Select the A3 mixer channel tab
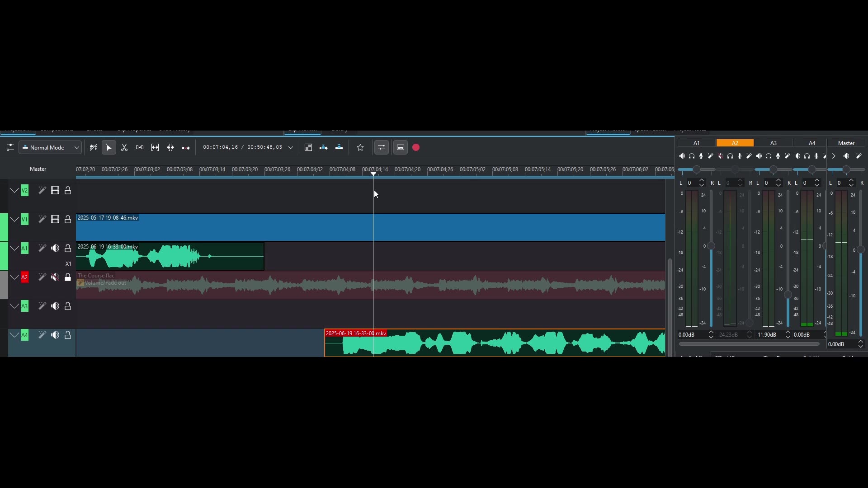 (774, 143)
